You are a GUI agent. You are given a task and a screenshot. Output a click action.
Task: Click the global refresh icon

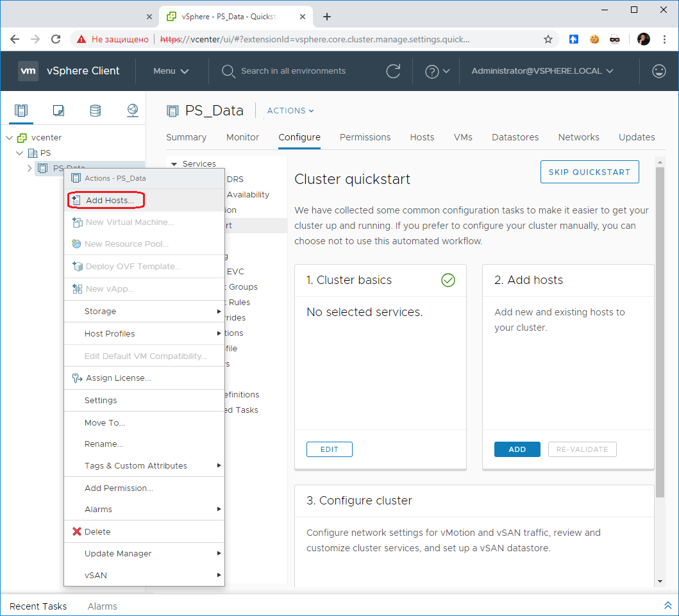click(x=393, y=71)
